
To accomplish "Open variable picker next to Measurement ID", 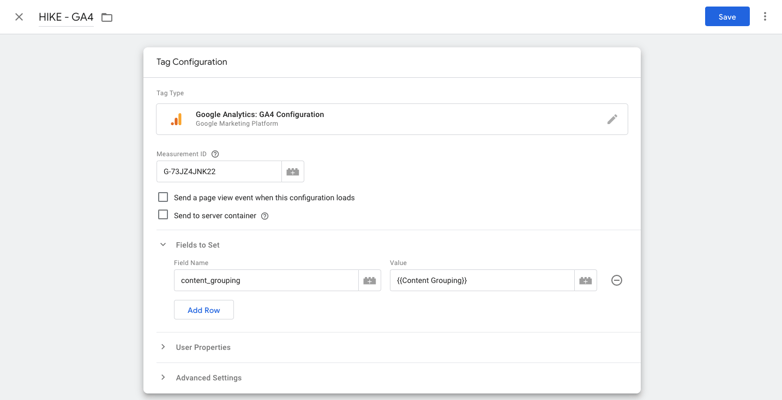I will click(x=293, y=172).
